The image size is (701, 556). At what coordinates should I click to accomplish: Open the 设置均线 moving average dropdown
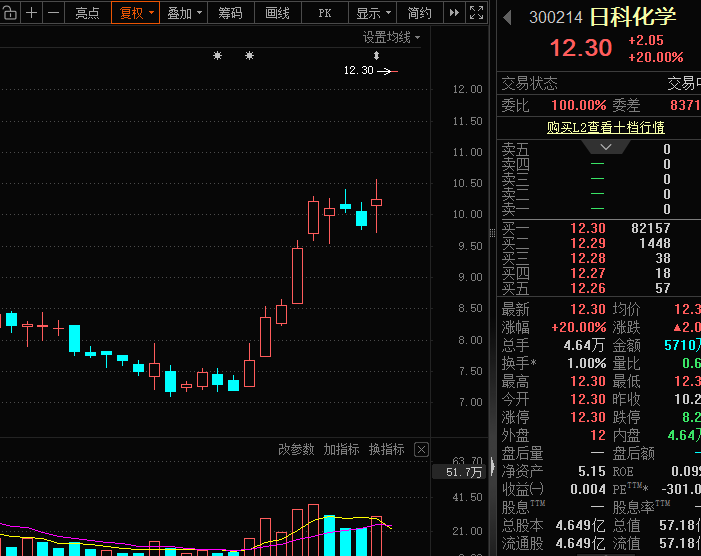point(391,38)
